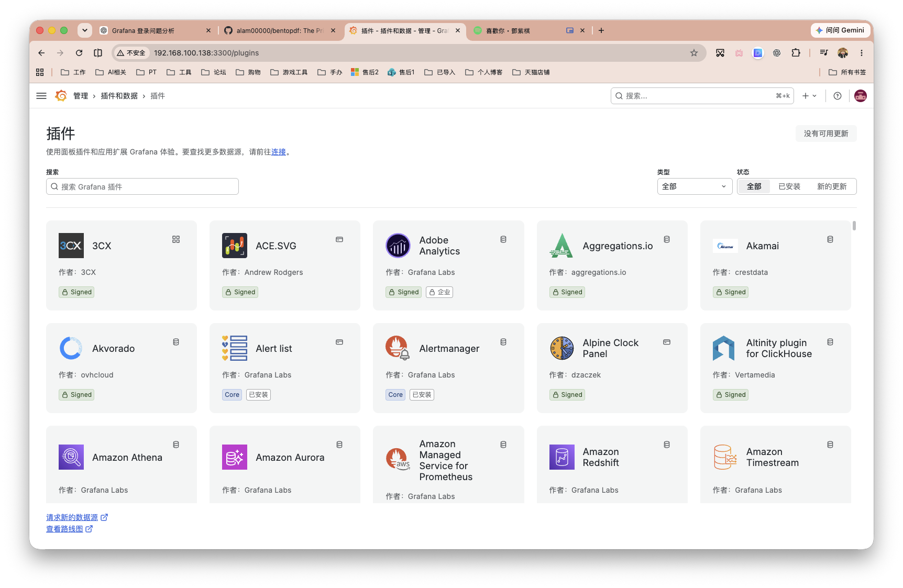The width and height of the screenshot is (903, 588).
Task: Click the datasource type icon on Akamai card
Action: pyautogui.click(x=830, y=239)
